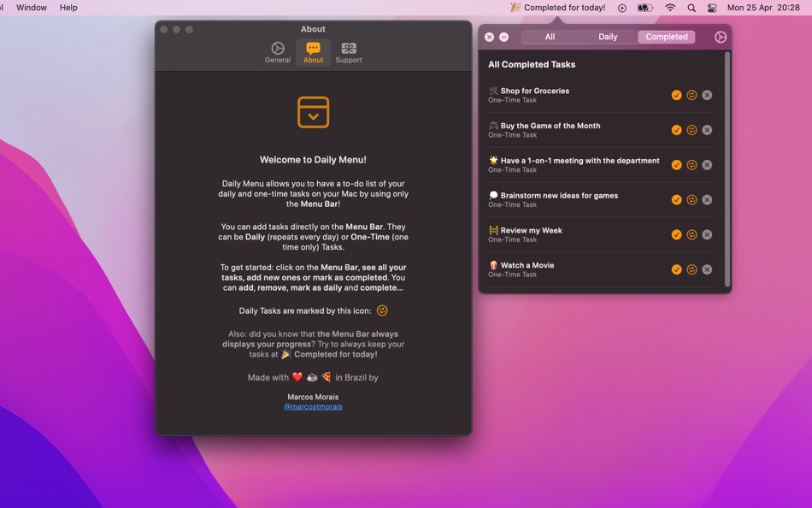
Task: Mark Buy the Game of the Month as daily
Action: (691, 130)
